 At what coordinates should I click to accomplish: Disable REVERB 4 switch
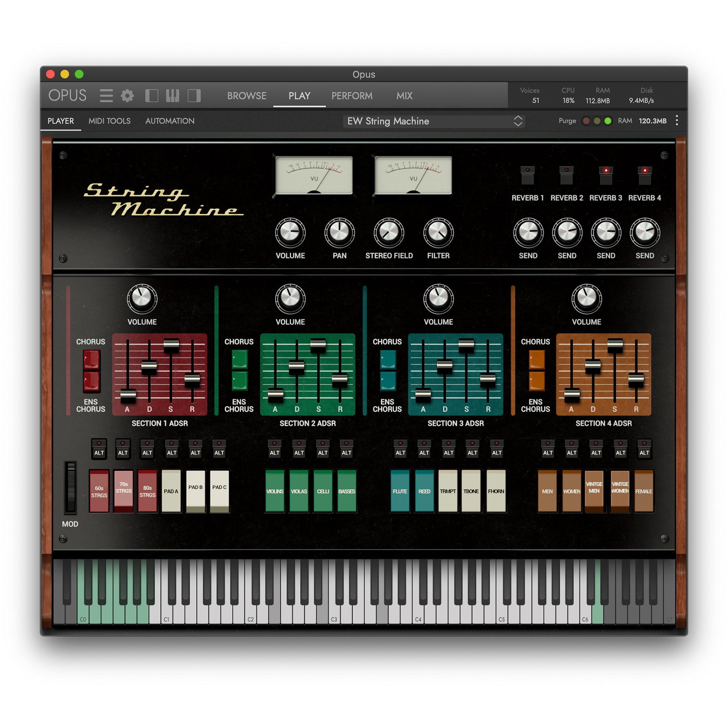click(x=645, y=175)
